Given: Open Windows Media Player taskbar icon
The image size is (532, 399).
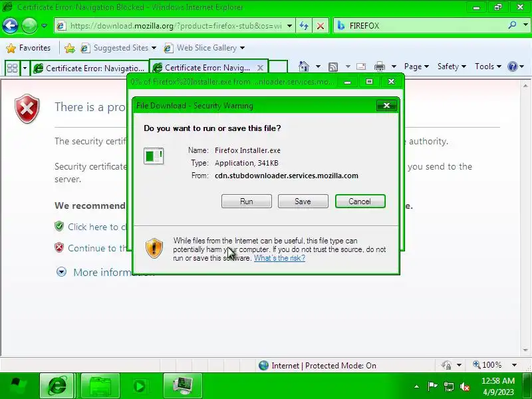Looking at the screenshot, I should pos(140,386).
